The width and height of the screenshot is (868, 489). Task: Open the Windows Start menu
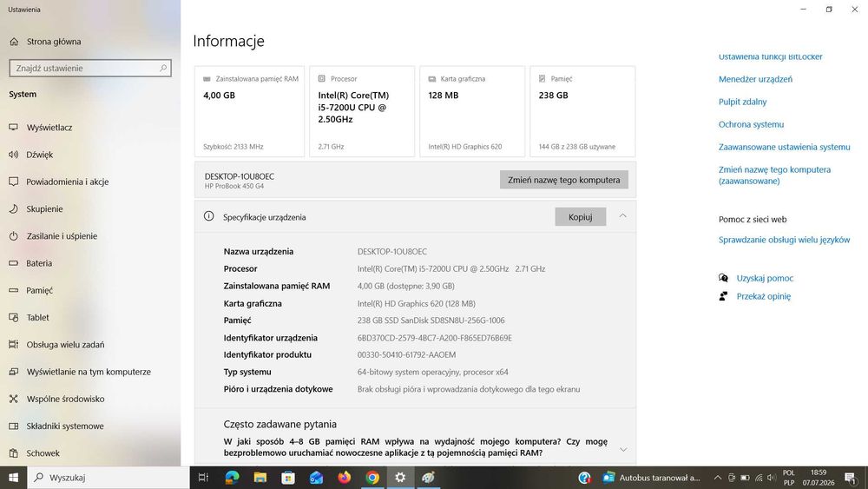13,478
